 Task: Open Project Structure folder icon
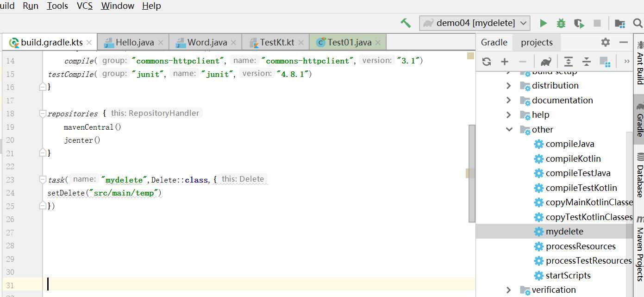click(620, 23)
